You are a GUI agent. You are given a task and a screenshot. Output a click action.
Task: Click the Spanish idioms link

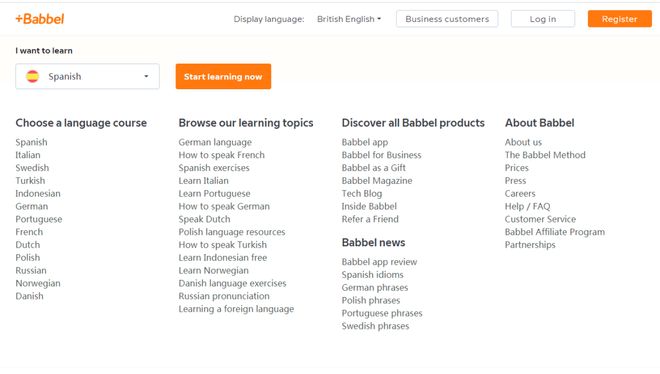click(x=373, y=275)
